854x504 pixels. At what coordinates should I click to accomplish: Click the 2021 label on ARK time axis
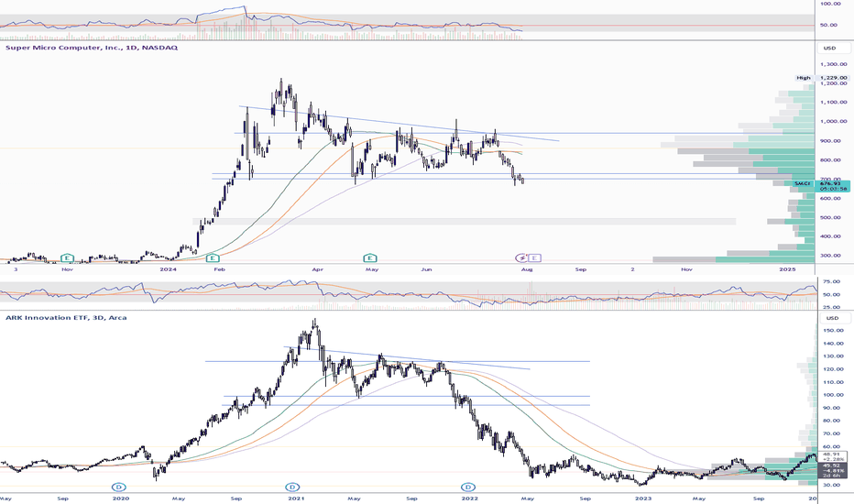click(296, 499)
